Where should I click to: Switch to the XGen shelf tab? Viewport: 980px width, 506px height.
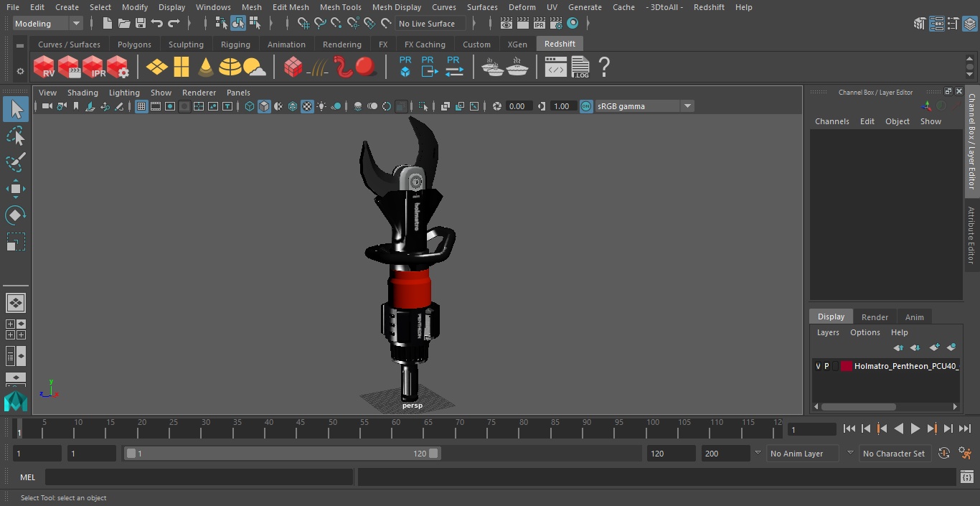[517, 44]
